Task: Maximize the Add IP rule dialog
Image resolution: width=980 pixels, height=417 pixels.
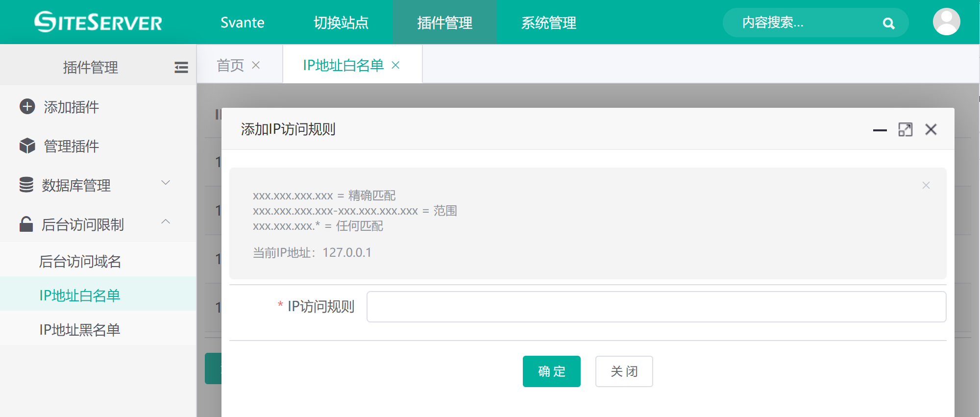Action: (x=905, y=129)
